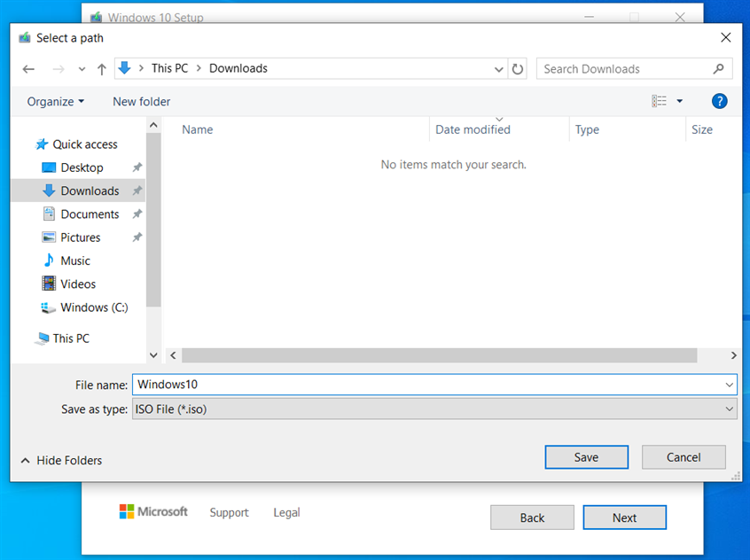Click the horizontal scroll right arrow

click(x=733, y=355)
